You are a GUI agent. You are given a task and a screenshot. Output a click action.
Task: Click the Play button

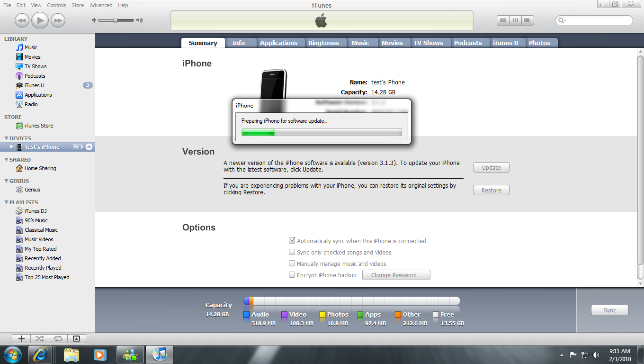[40, 20]
